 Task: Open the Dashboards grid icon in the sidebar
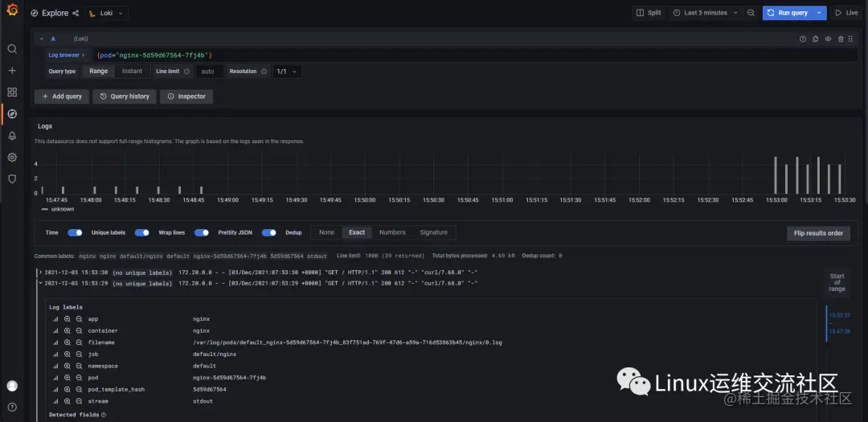pos(12,92)
